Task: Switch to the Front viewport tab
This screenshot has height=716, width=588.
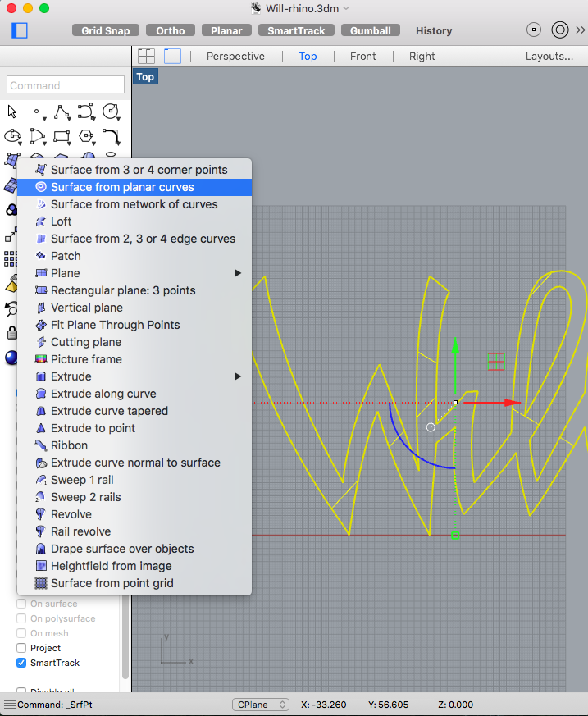Action: pyautogui.click(x=363, y=56)
